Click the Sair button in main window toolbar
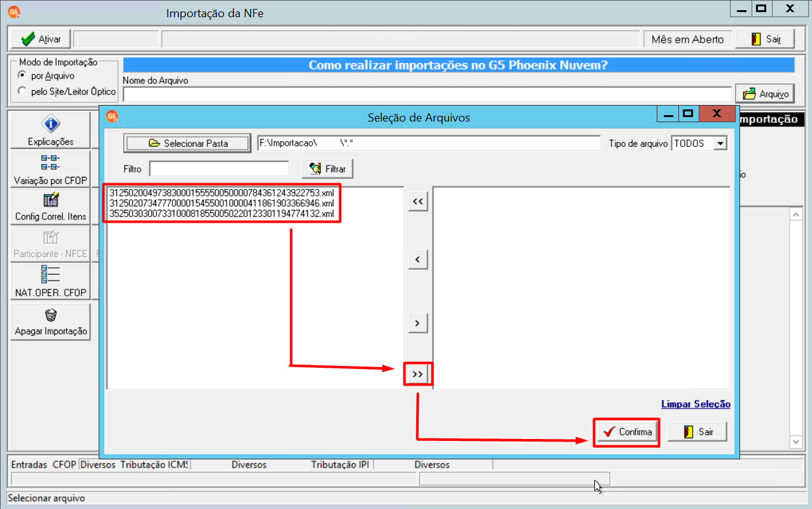812x509 pixels. [765, 39]
